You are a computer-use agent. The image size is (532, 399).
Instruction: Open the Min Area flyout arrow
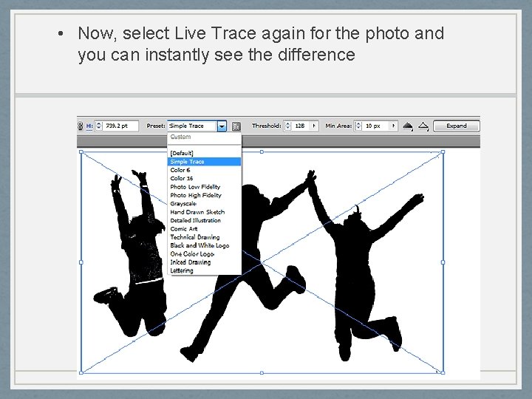[x=393, y=126]
